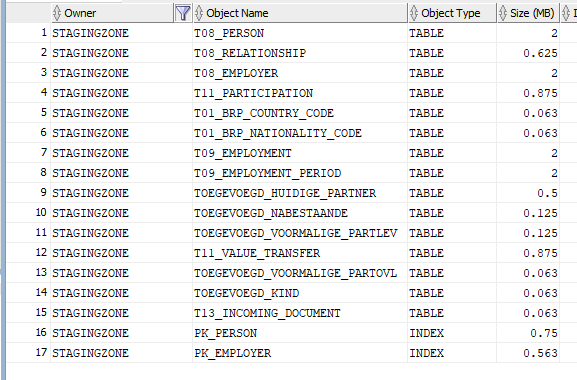Select the TOEGEVOEGD_NABESTAANDE cell
This screenshot has width=577, height=380.
pos(300,213)
